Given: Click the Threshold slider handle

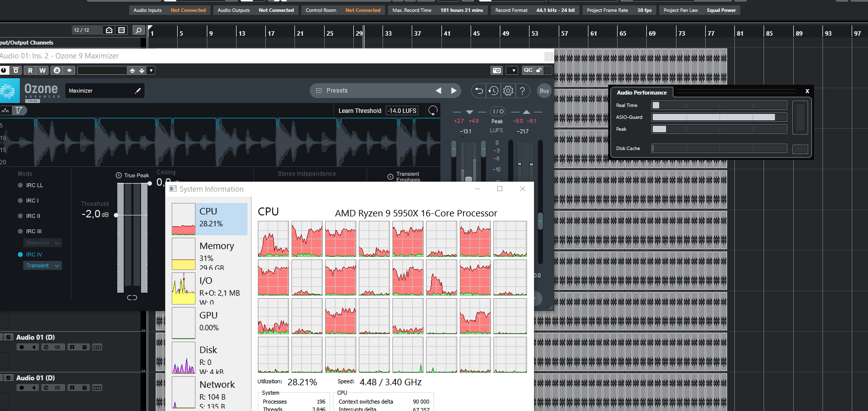Looking at the screenshot, I should pyautogui.click(x=116, y=215).
